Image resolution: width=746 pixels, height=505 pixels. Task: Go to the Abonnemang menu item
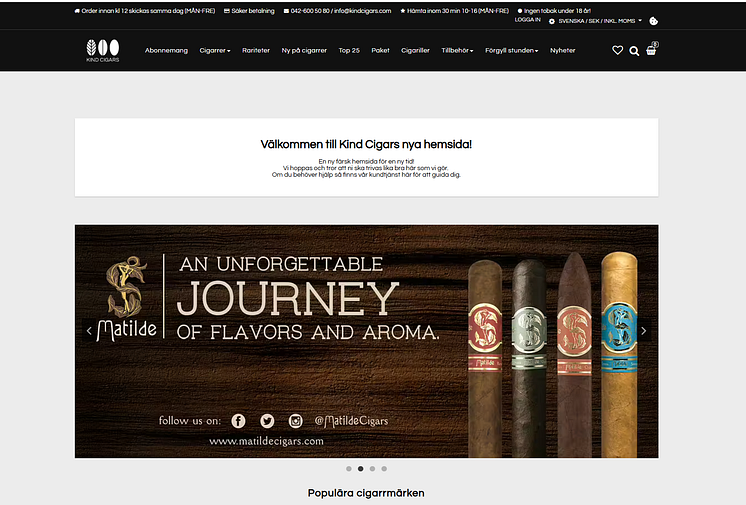[x=166, y=50]
